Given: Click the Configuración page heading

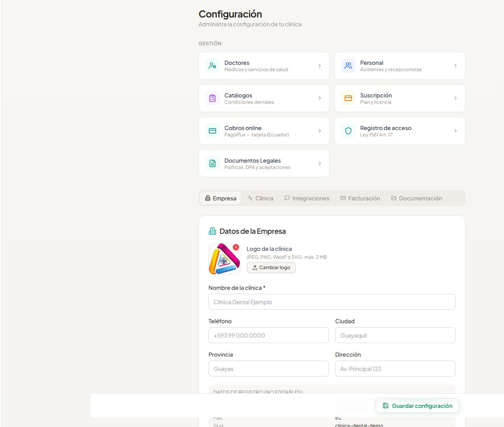Looking at the screenshot, I should tap(230, 14).
